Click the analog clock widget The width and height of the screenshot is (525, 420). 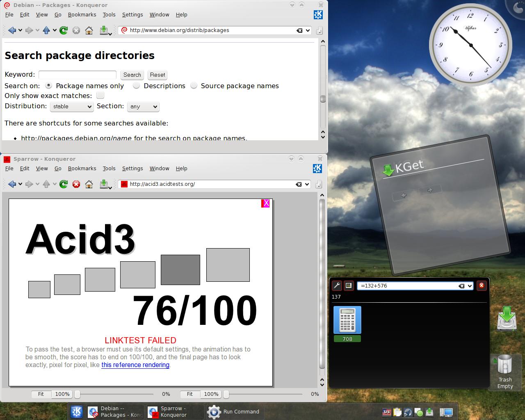click(x=470, y=45)
